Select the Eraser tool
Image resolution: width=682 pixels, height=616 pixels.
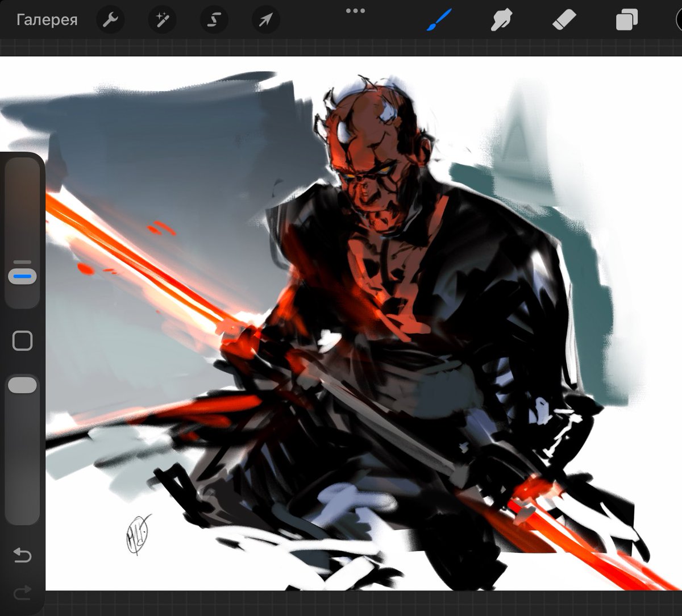[564, 21]
